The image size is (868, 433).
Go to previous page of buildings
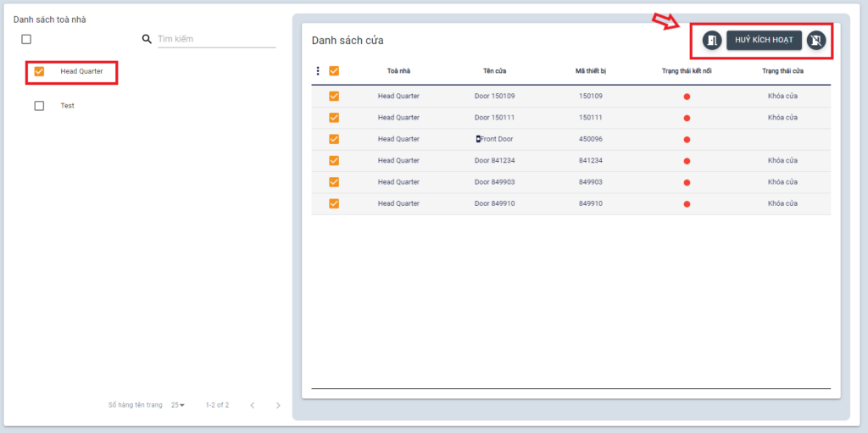click(252, 405)
